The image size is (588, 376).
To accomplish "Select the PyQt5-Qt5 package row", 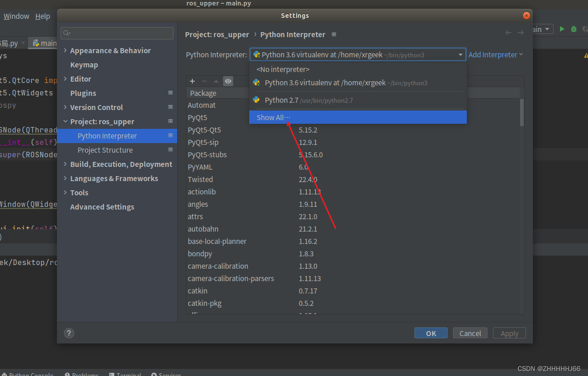I will coord(353,130).
